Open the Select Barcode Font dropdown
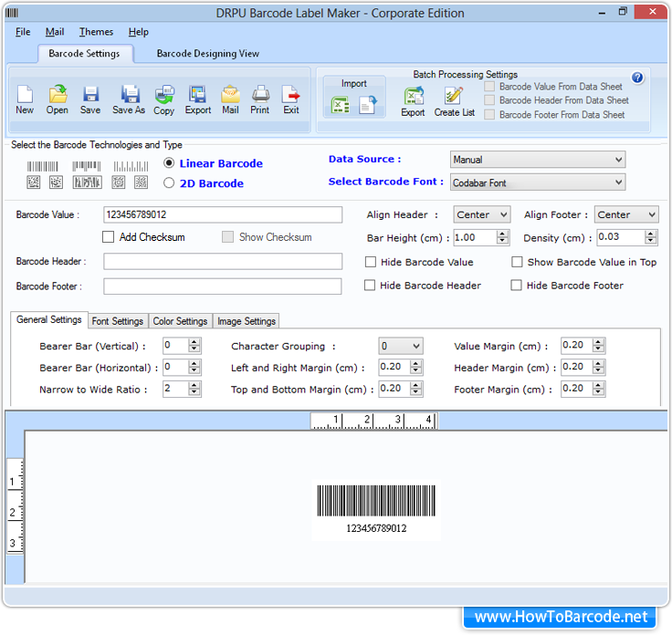The image size is (672, 635). point(538,182)
